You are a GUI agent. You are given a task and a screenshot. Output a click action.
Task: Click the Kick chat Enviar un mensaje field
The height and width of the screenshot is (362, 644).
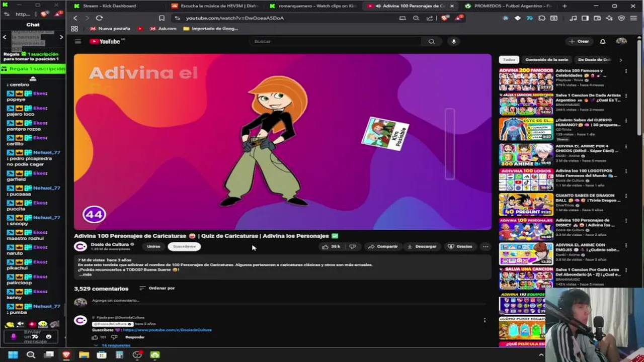(31, 336)
